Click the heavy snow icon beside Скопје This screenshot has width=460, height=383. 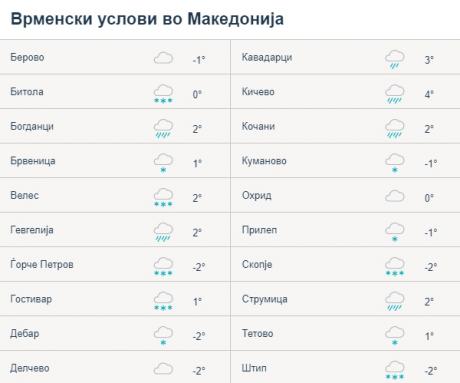point(395,267)
